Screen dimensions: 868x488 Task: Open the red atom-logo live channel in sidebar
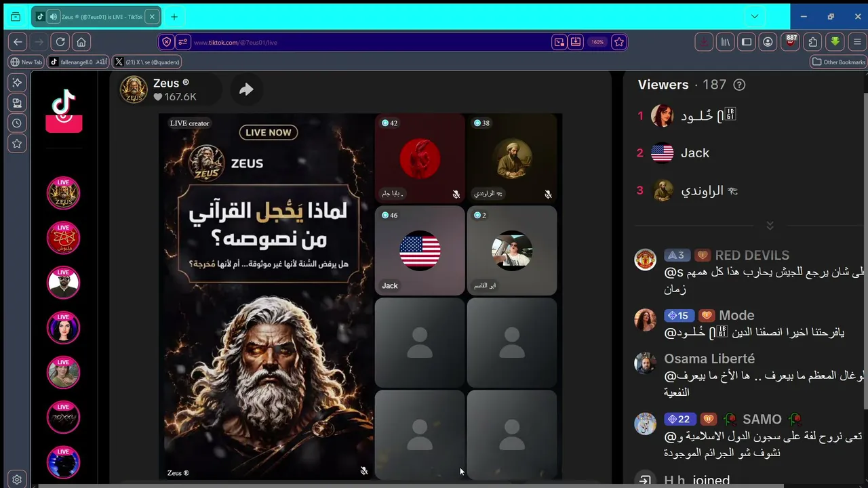(63, 238)
